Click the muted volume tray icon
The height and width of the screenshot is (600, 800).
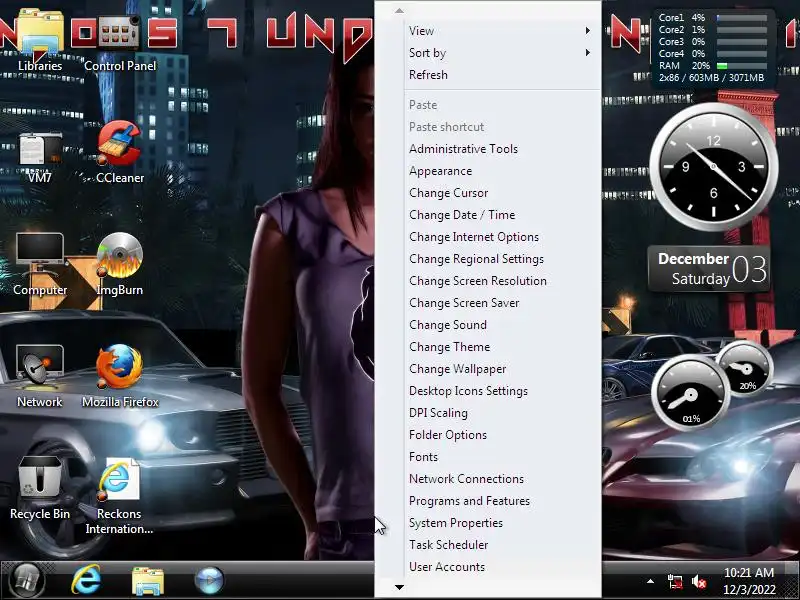(699, 582)
